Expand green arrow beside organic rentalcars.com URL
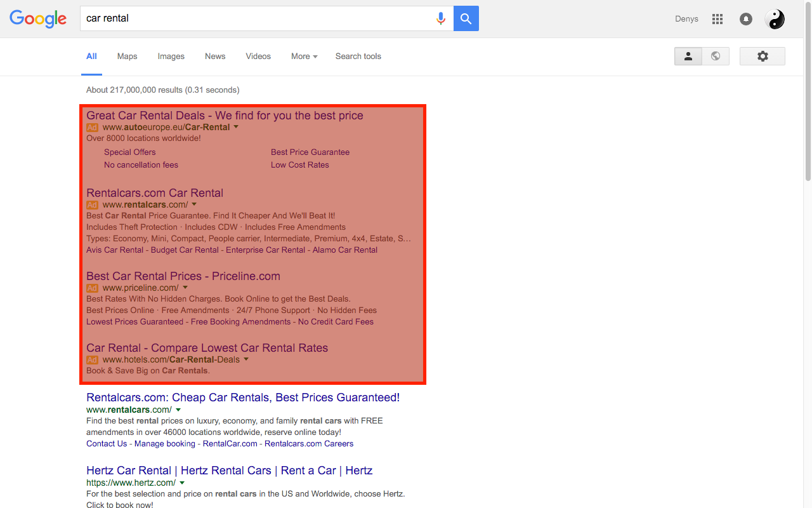The image size is (812, 508). pos(178,410)
